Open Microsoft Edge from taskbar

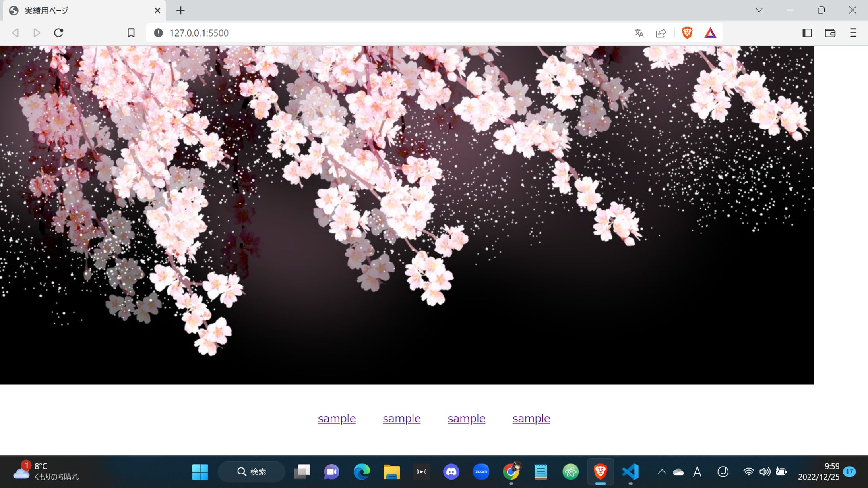click(361, 472)
